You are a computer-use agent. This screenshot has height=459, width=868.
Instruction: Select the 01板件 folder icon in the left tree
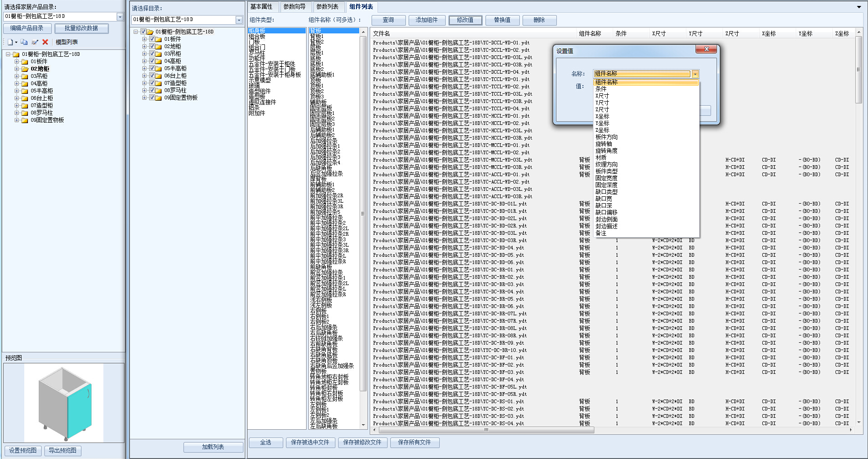point(25,62)
